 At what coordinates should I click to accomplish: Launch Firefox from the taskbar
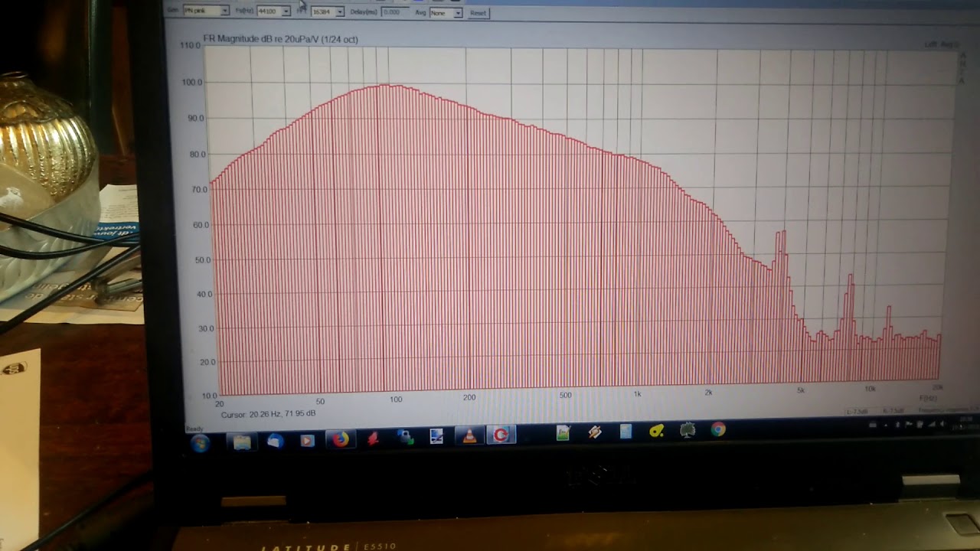coord(340,439)
